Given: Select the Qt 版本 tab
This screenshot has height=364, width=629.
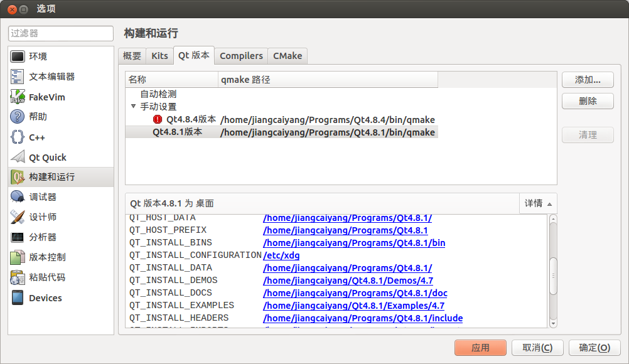Looking at the screenshot, I should click(x=194, y=55).
